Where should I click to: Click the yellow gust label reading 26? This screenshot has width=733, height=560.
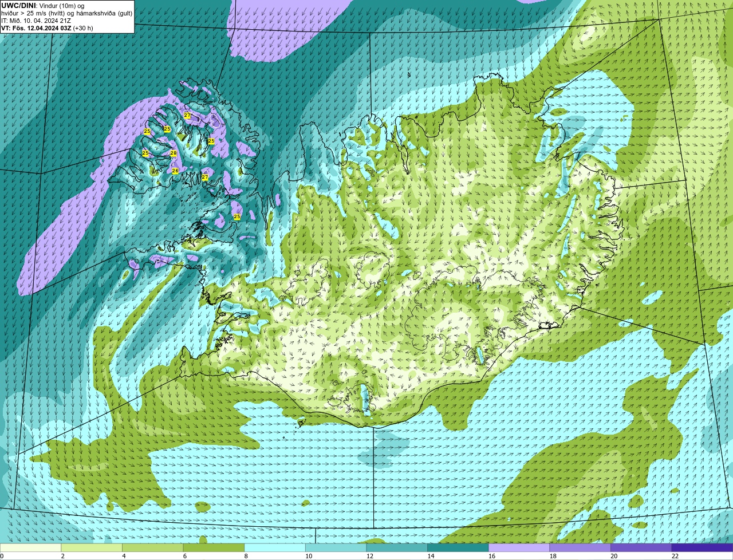pyautogui.click(x=175, y=171)
